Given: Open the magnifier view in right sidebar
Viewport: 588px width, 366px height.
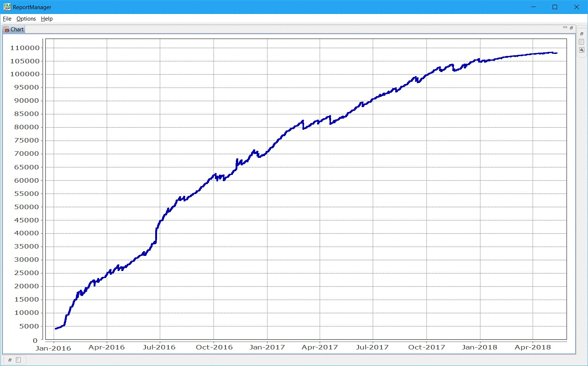Looking at the screenshot, I should point(582,50).
